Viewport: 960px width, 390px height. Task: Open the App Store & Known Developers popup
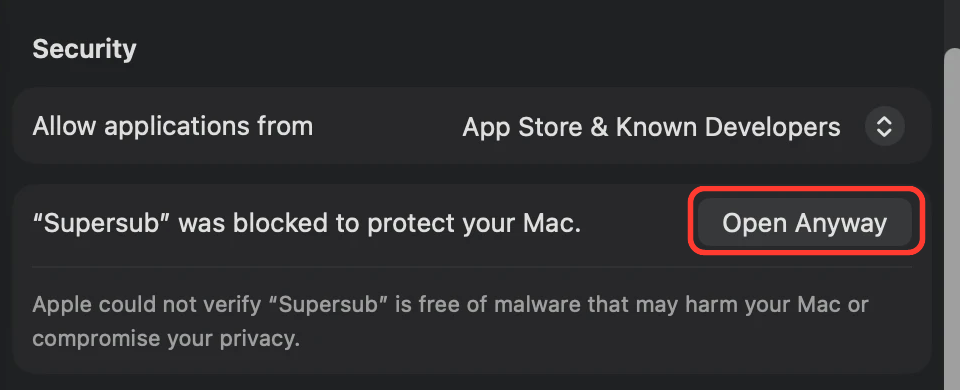click(x=683, y=126)
